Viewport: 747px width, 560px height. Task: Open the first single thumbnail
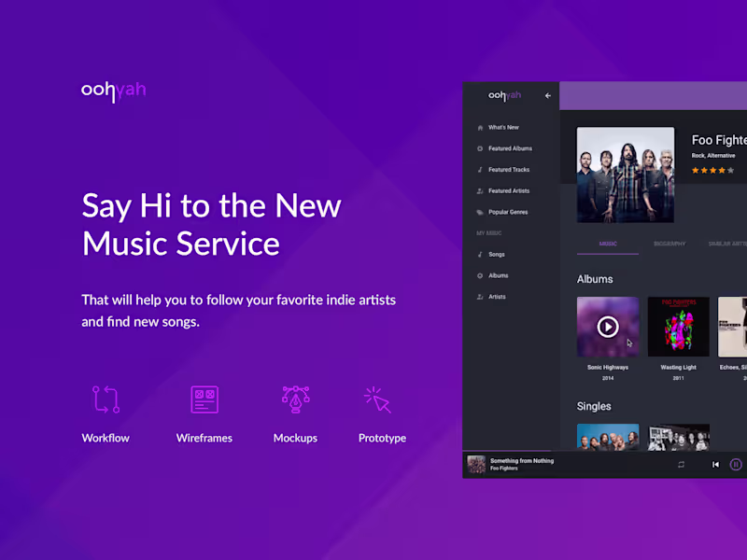click(608, 437)
